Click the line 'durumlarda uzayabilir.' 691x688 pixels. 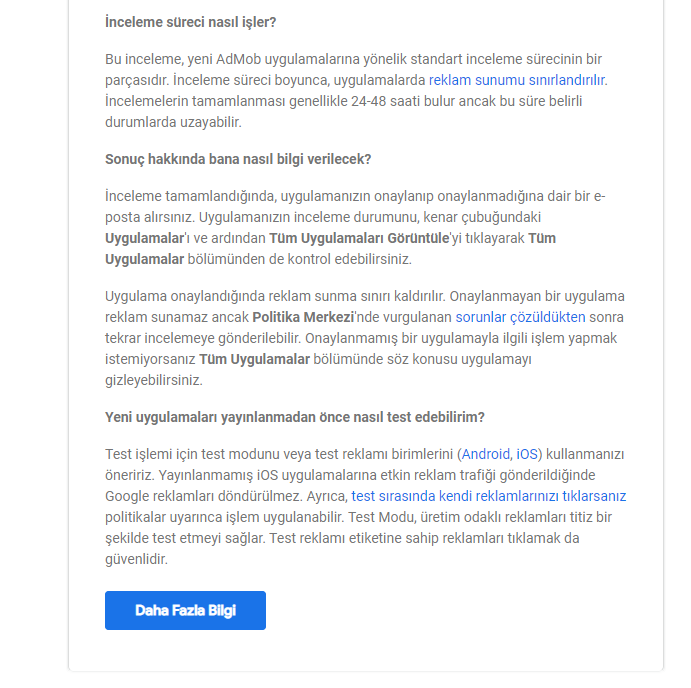[173, 123]
